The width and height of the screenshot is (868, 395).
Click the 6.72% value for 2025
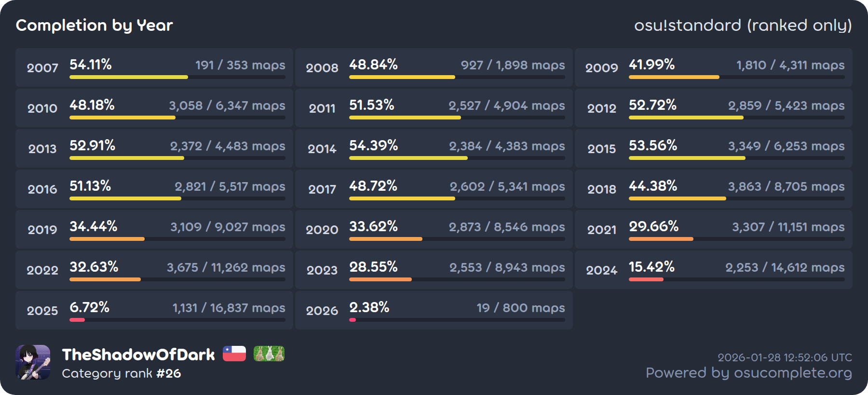pyautogui.click(x=89, y=307)
